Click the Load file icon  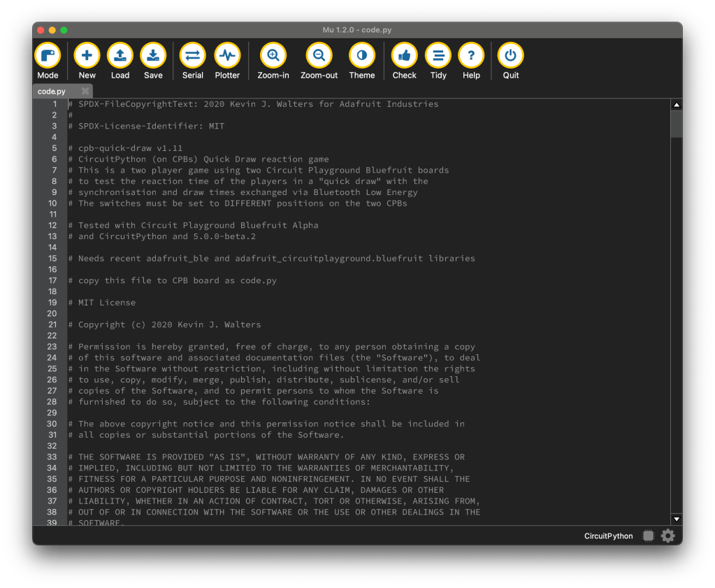120,56
